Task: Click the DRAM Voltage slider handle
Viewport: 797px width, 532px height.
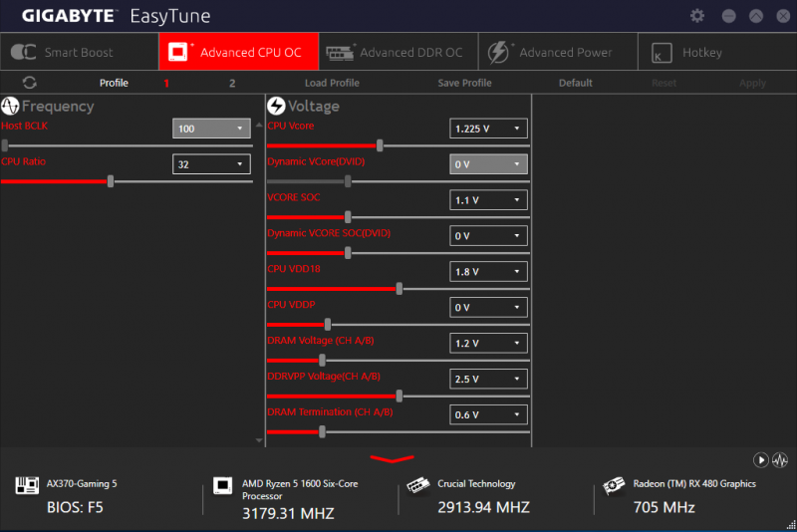Action: click(x=322, y=361)
